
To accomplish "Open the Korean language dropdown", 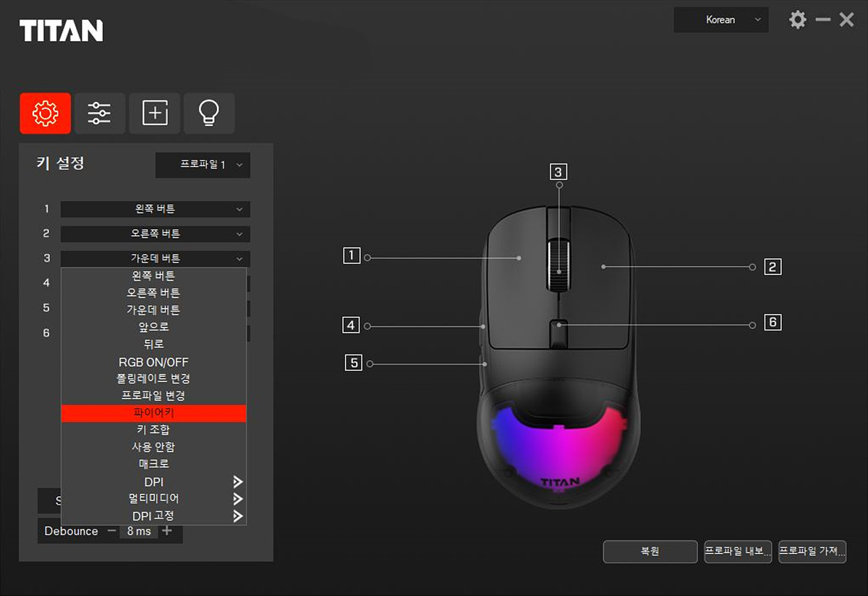I will click(720, 20).
